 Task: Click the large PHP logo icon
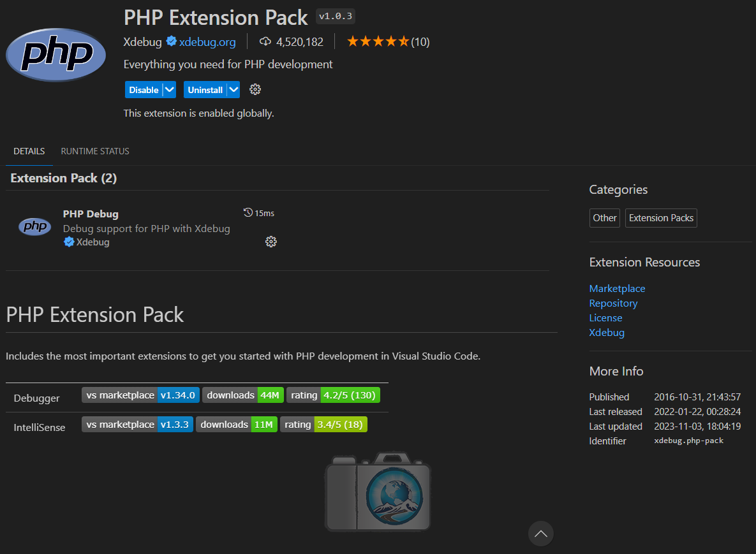56,54
